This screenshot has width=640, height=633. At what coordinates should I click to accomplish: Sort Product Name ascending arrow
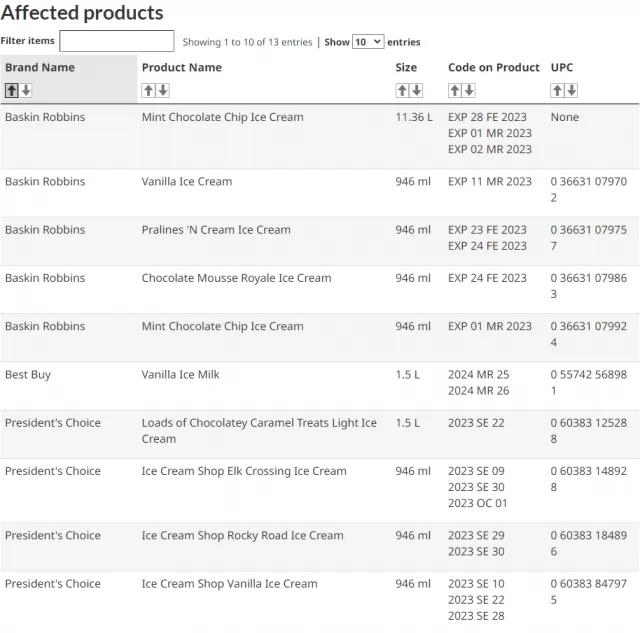[149, 90]
